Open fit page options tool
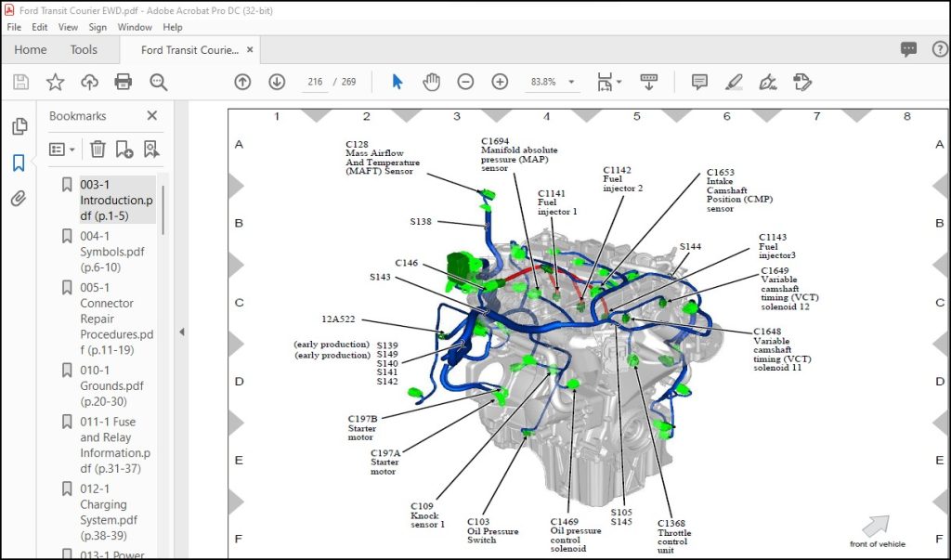Image resolution: width=951 pixels, height=560 pixels. [605, 82]
